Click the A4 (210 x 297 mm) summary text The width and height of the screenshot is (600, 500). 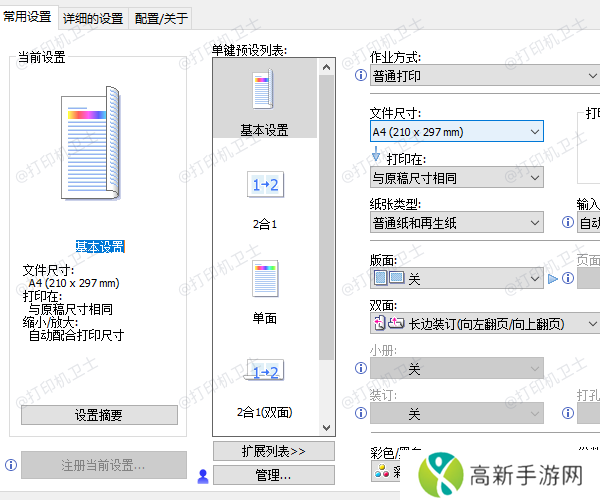[74, 283]
